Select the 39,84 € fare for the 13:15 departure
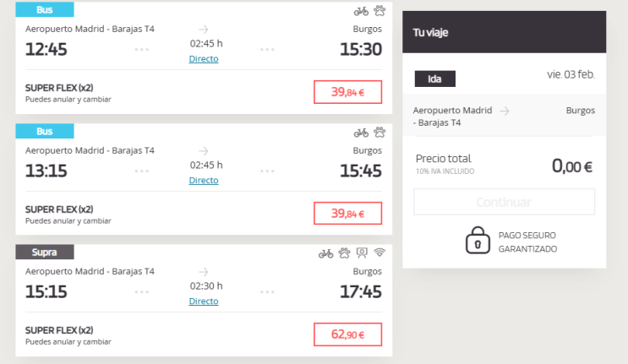Screen dimensions: 628x364 pyautogui.click(x=347, y=214)
